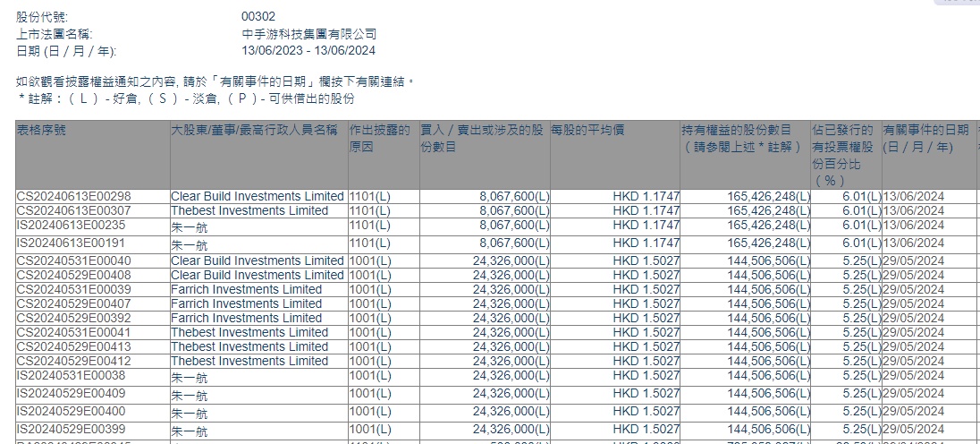Click serial number CS20240531E00040
The width and height of the screenshot is (980, 444).
coord(73,260)
